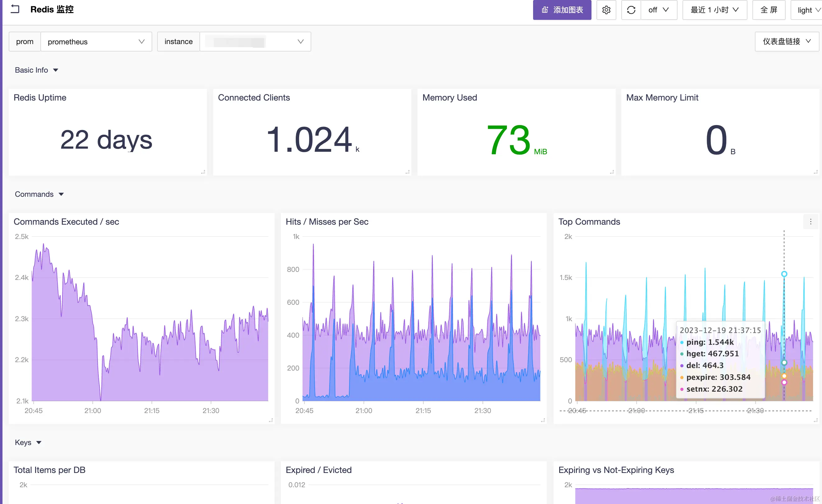Click resize handle of Hits / Misses panel
Screen dimensions: 822x504
pos(543,420)
